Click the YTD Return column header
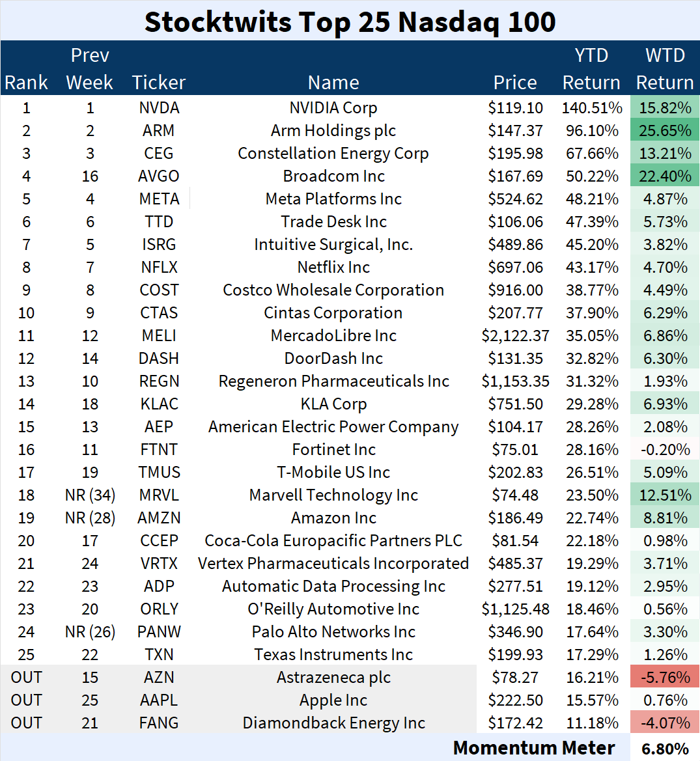The height and width of the screenshot is (761, 700). tap(591, 69)
